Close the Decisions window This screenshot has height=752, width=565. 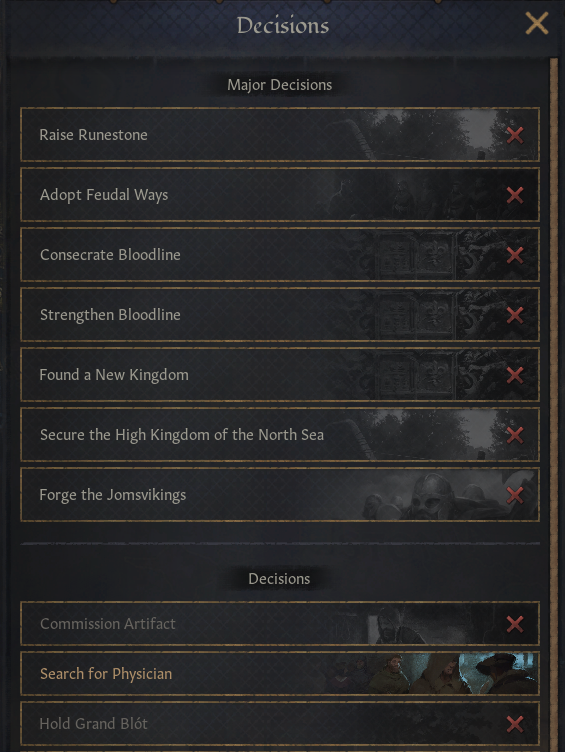click(x=537, y=24)
